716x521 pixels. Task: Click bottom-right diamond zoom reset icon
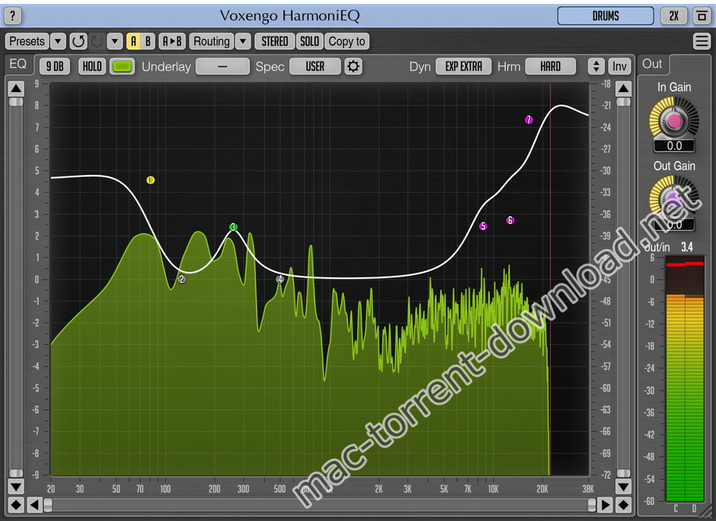click(624, 505)
